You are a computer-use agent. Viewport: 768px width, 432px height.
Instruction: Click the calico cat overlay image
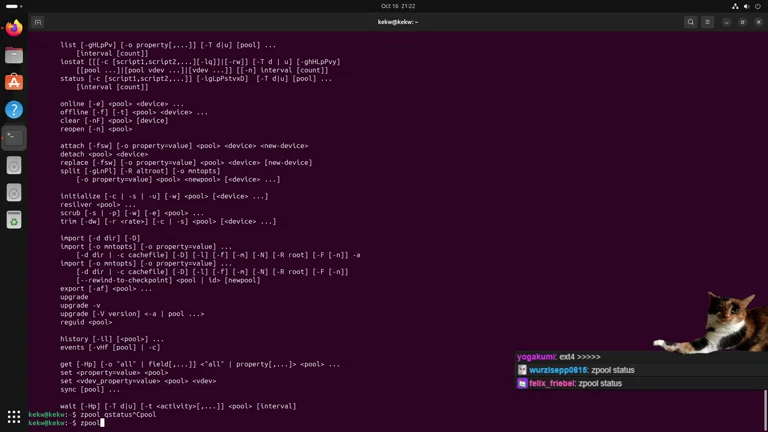[x=711, y=322]
